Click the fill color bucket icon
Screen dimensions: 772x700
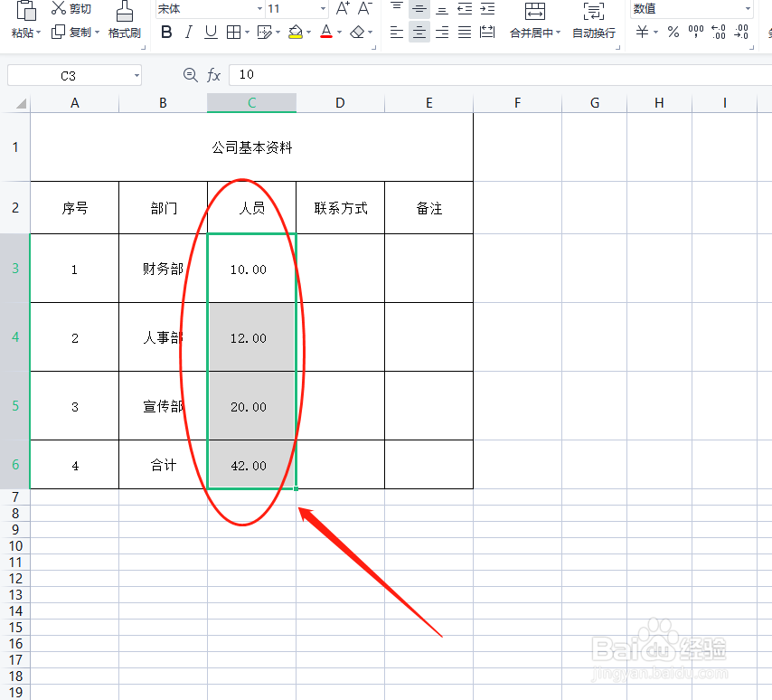pos(297,31)
